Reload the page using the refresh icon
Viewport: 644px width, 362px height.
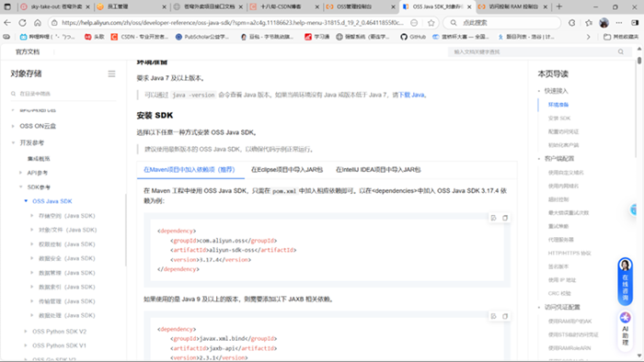pyautogui.click(x=23, y=23)
